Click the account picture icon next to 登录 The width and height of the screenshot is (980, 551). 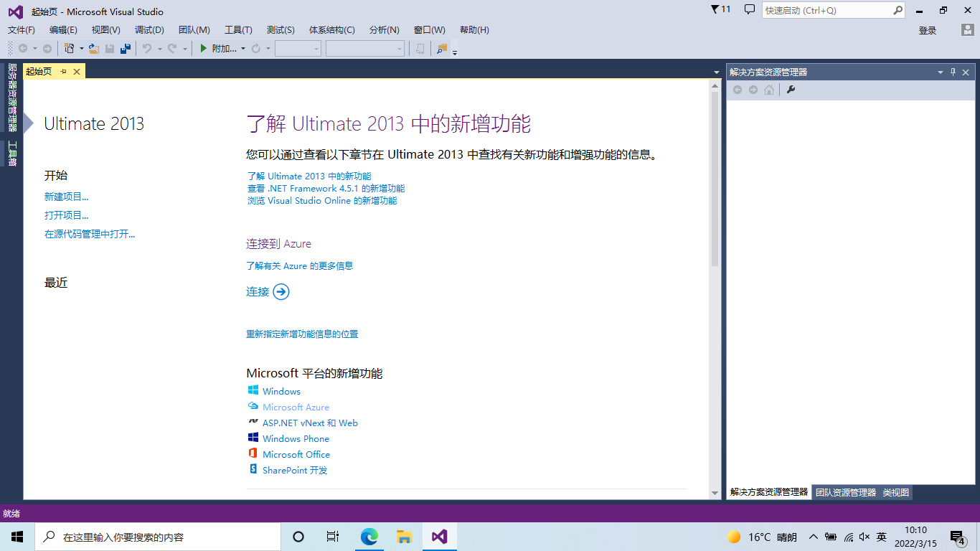(967, 30)
